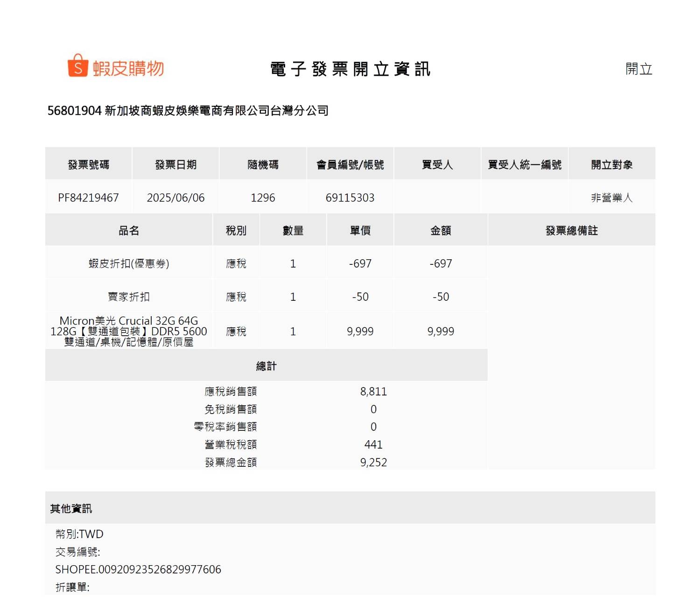Click the 營業稅稅額 label
700x609 pixels.
231,444
